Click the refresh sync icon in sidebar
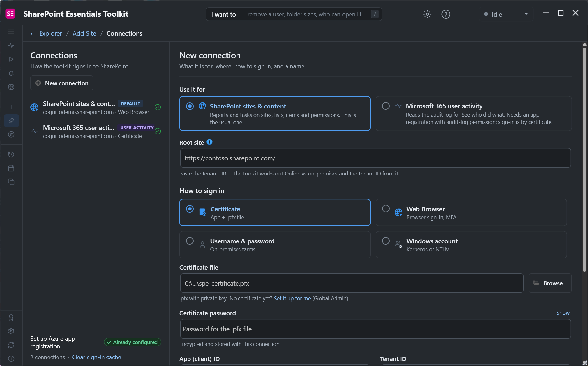588x366 pixels. [x=11, y=345]
